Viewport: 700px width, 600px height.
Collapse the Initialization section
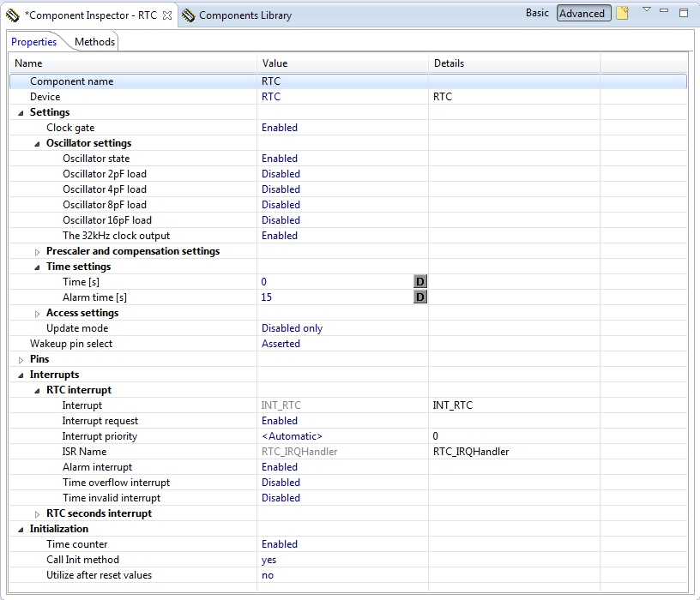21,529
